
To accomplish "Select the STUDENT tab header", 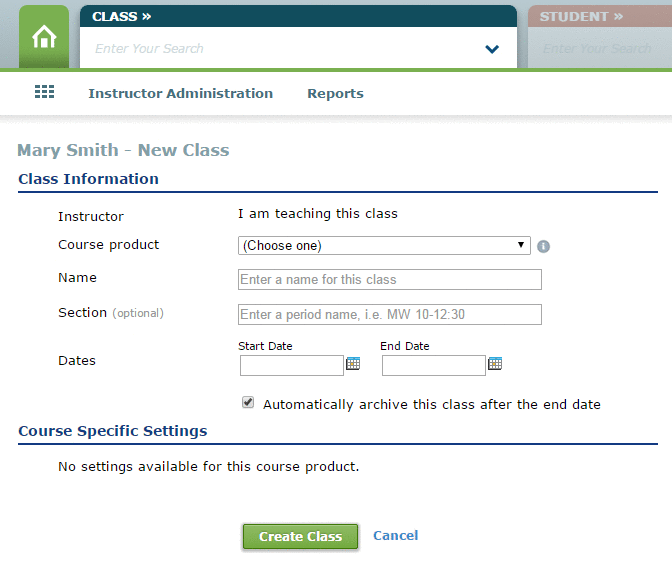I will [x=581, y=16].
